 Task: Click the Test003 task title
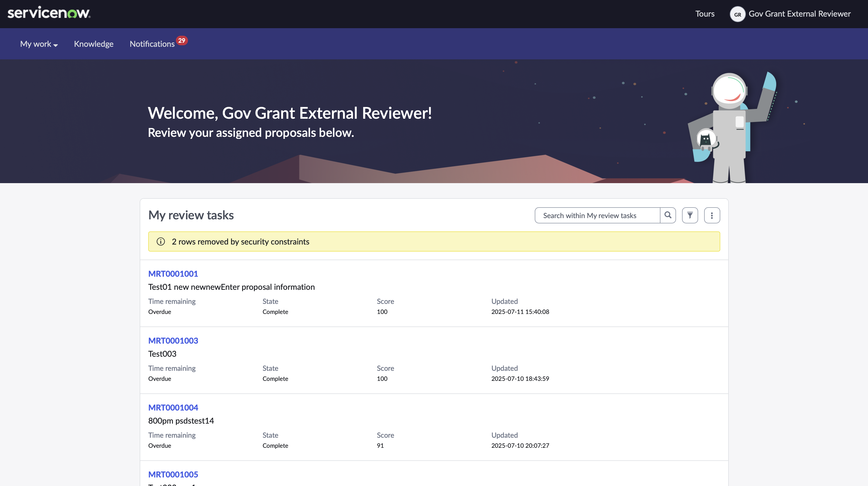(x=162, y=354)
